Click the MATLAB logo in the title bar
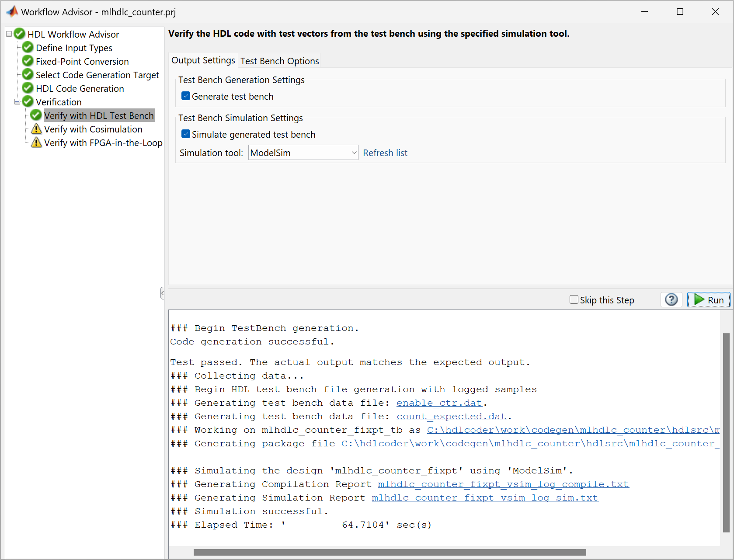 (12, 11)
